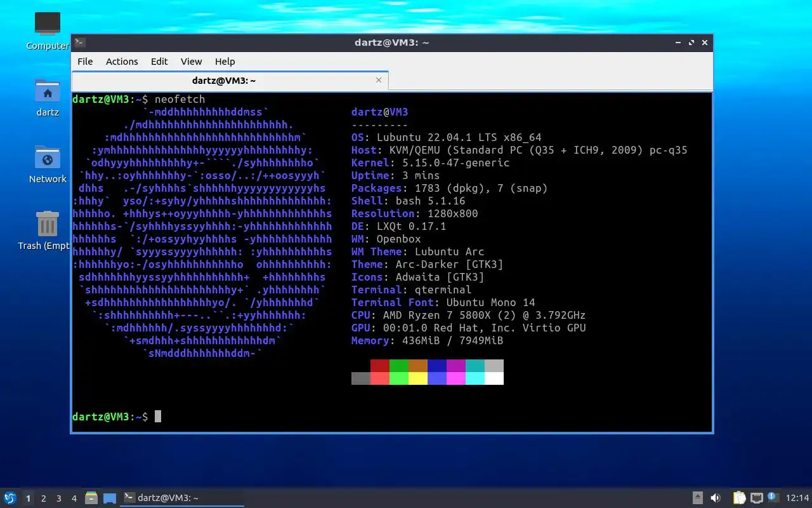Image resolution: width=812 pixels, height=508 pixels.
Task: Click the teal neofetch color block
Action: 475,366
